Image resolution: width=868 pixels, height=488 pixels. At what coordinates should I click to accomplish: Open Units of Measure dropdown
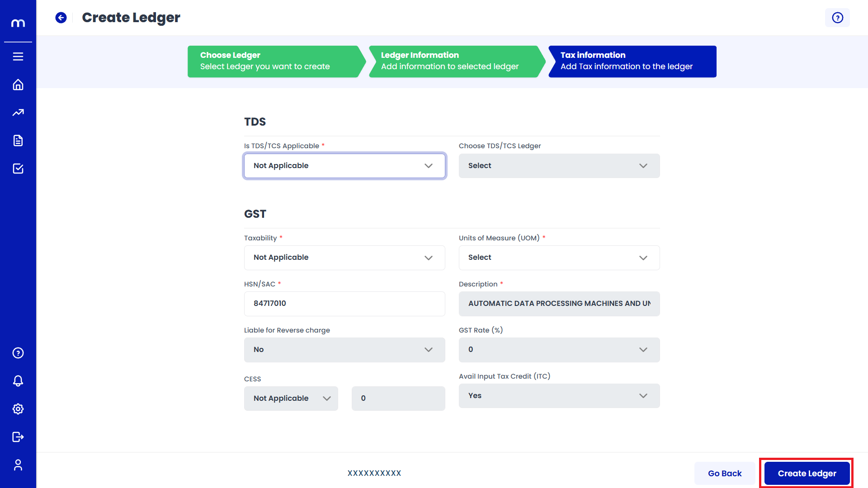[559, 258]
